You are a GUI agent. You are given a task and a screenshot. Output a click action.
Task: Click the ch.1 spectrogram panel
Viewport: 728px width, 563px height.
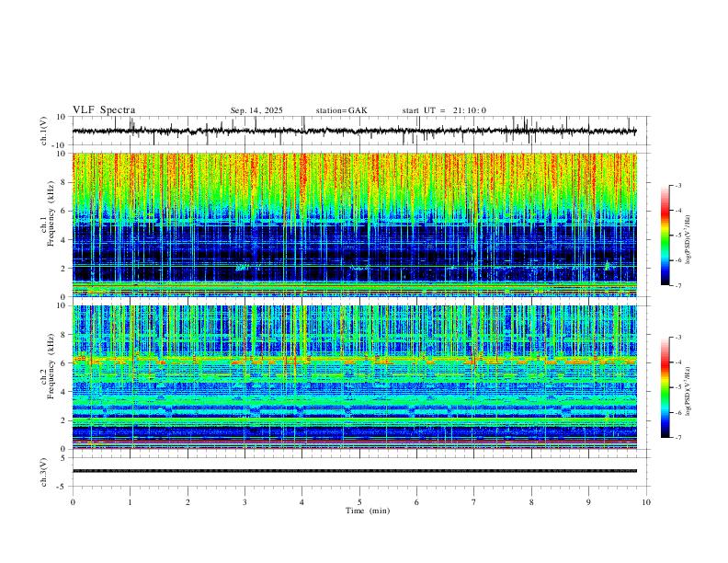point(354,224)
